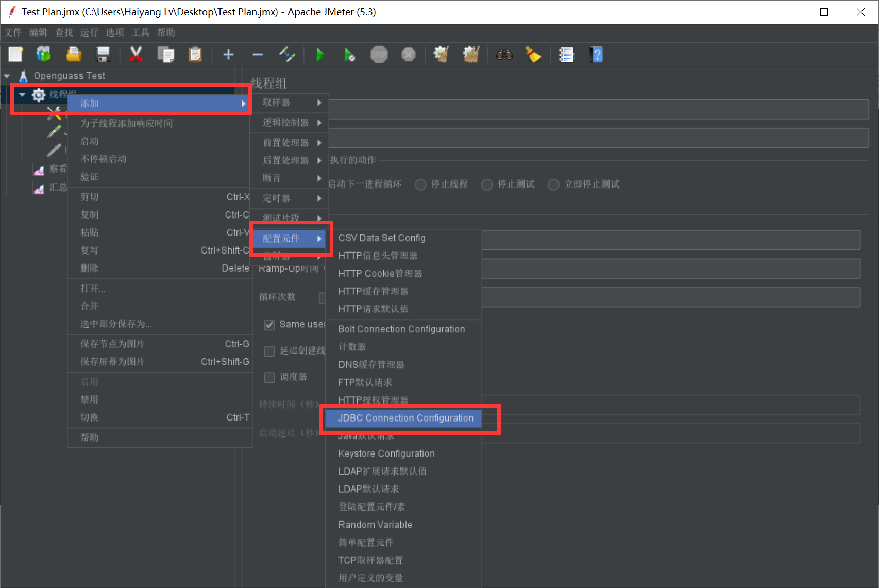The image size is (879, 588).
Task: Click the Expand all plus icon
Action: point(228,54)
